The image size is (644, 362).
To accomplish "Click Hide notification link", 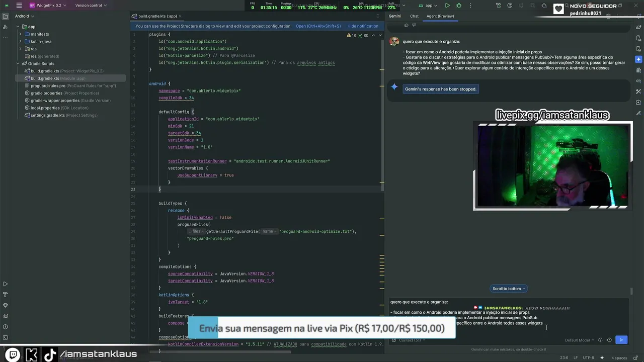I will click(363, 26).
